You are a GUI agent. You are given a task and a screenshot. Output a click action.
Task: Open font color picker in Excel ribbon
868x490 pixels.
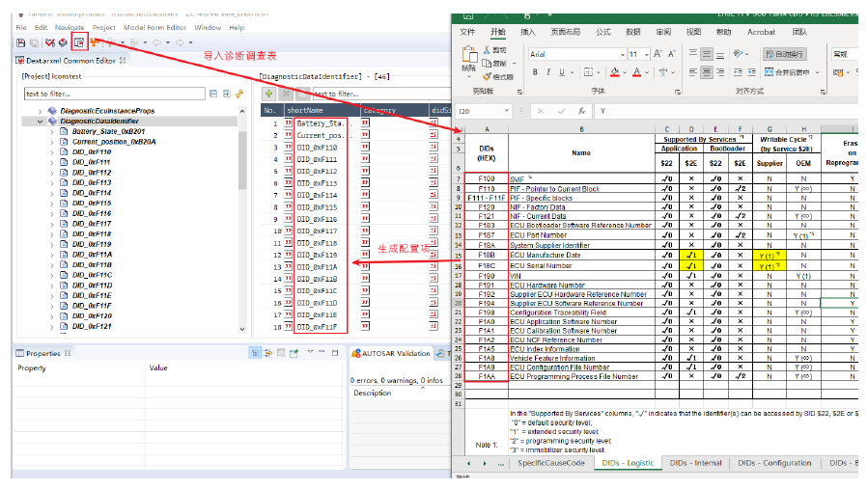636,72
